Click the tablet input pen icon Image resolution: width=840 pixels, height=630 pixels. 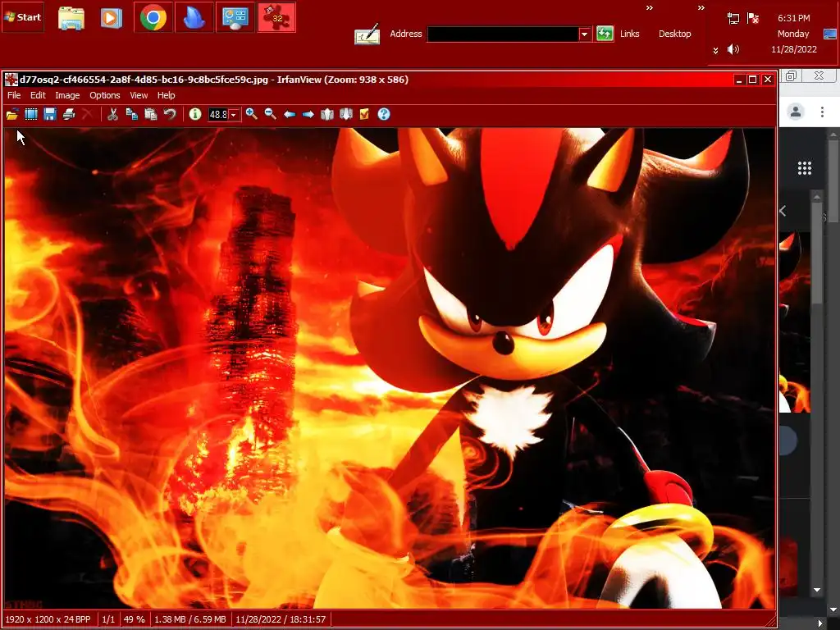pos(367,34)
